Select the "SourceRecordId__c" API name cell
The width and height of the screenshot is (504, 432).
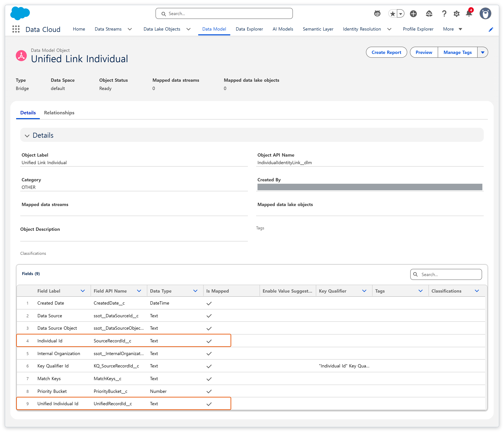[x=112, y=341]
